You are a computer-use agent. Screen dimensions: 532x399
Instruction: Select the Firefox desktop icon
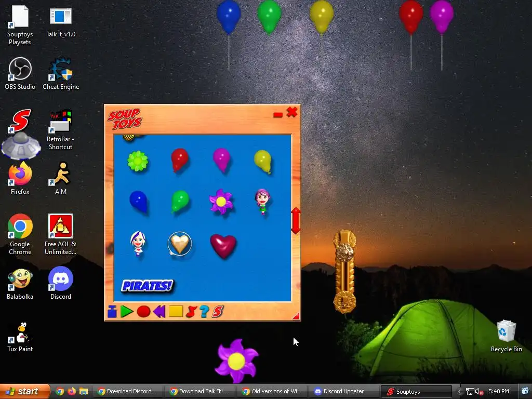(20, 179)
